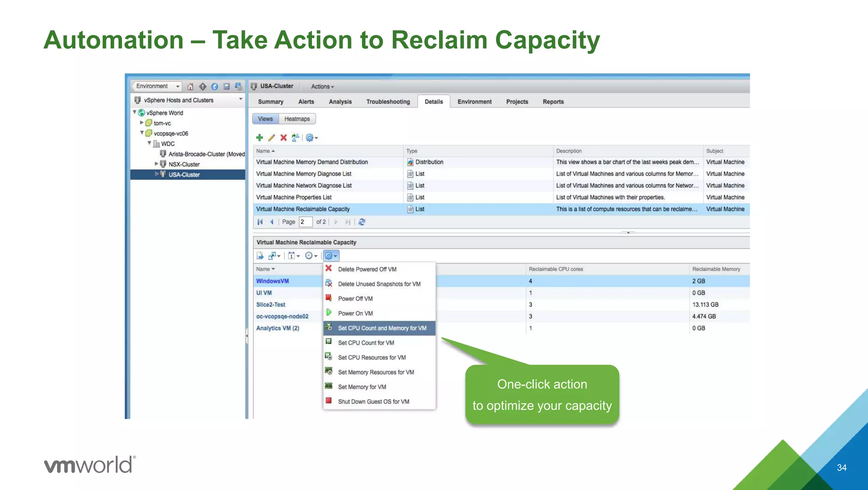
Task: Expand the NSX-Cluster tree node
Action: [156, 164]
